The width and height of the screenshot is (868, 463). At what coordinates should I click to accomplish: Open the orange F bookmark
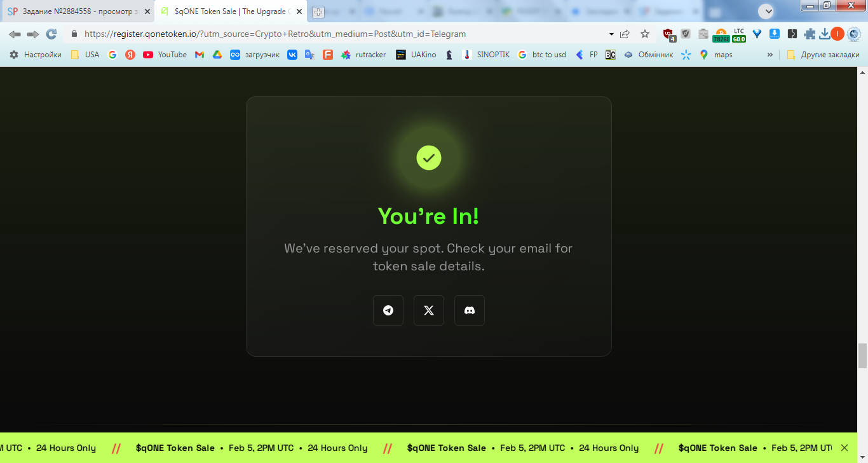click(328, 55)
